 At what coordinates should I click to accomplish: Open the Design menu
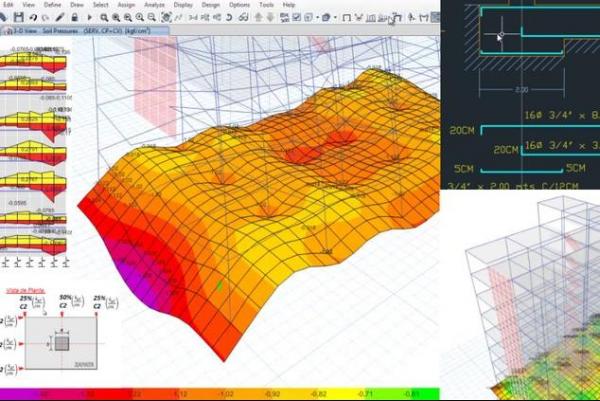tap(210, 5)
